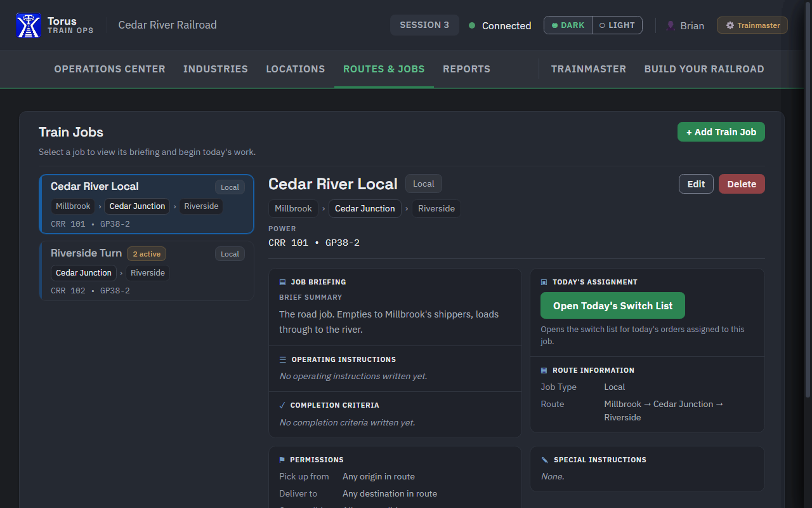The width and height of the screenshot is (812, 508).
Task: Click "No operating instructions written yet." text
Action: click(353, 376)
